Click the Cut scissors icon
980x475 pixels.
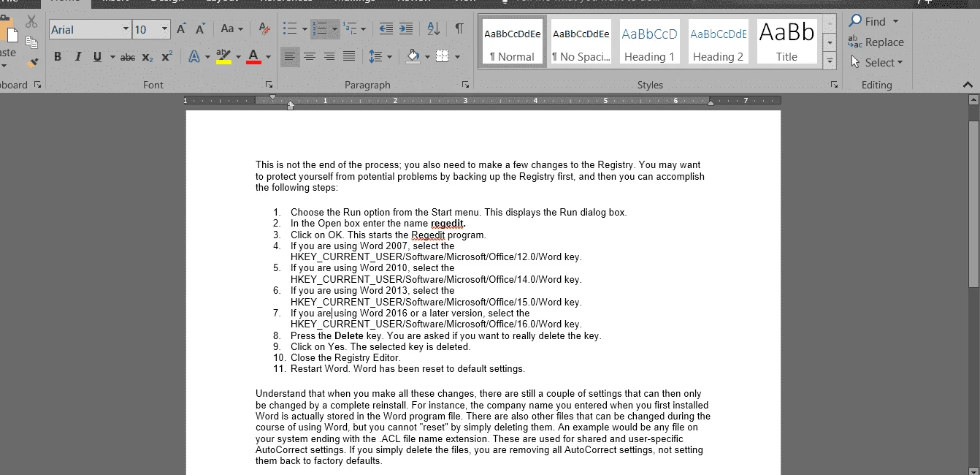click(x=31, y=21)
